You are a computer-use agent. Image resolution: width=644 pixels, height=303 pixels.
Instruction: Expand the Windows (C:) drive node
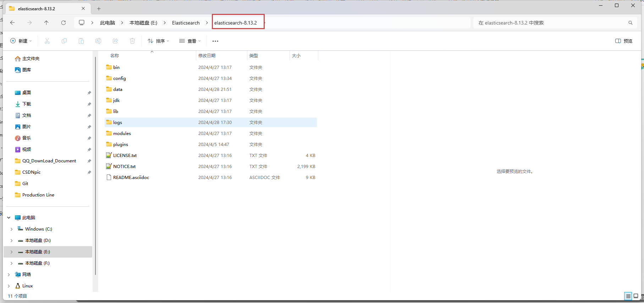12,229
